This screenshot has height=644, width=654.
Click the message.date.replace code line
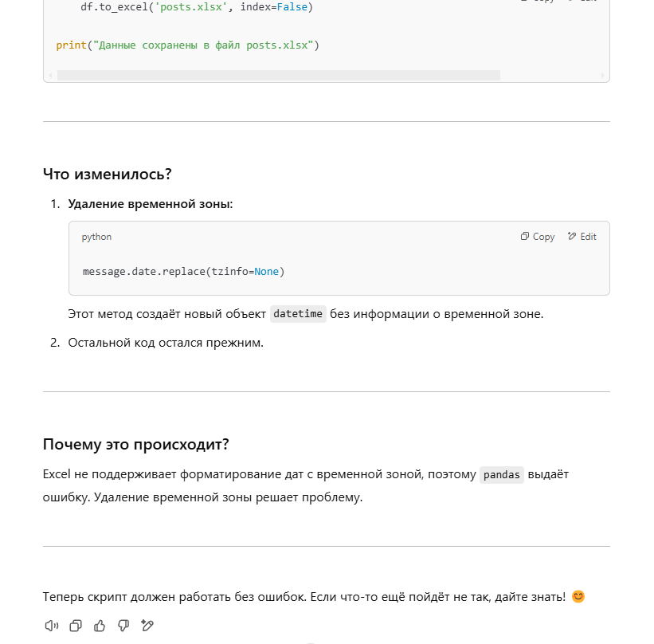click(x=183, y=272)
